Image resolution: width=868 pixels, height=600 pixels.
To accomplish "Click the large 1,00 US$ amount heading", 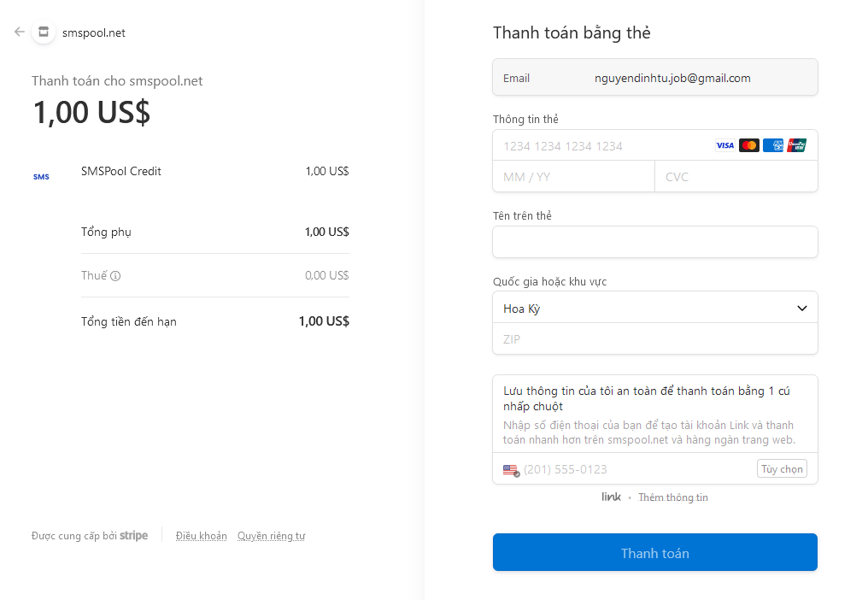I will [x=91, y=112].
